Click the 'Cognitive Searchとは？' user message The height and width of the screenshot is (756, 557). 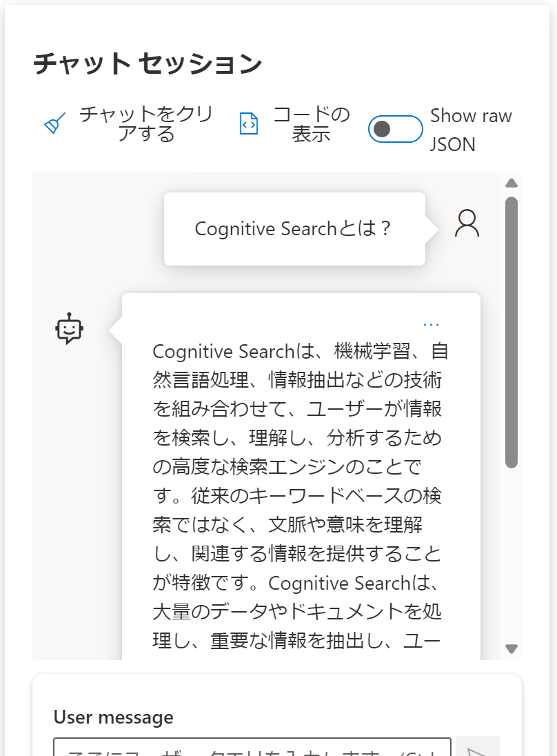(x=294, y=228)
